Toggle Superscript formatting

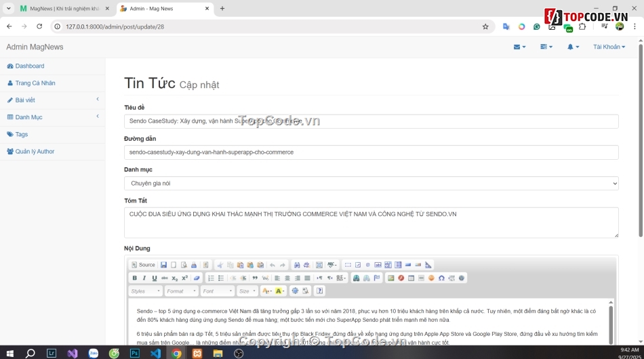click(x=185, y=278)
